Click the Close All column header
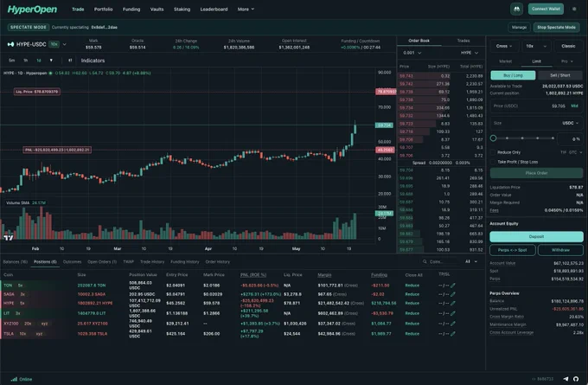 point(413,275)
